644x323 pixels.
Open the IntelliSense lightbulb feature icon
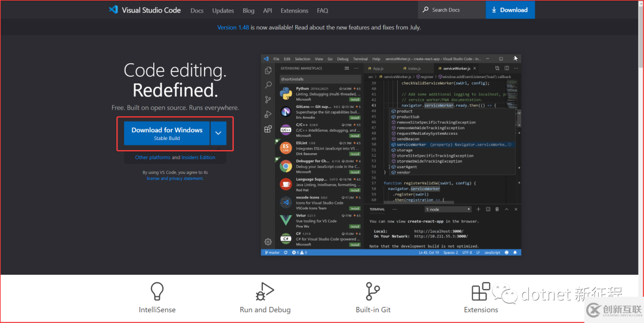coord(157,291)
